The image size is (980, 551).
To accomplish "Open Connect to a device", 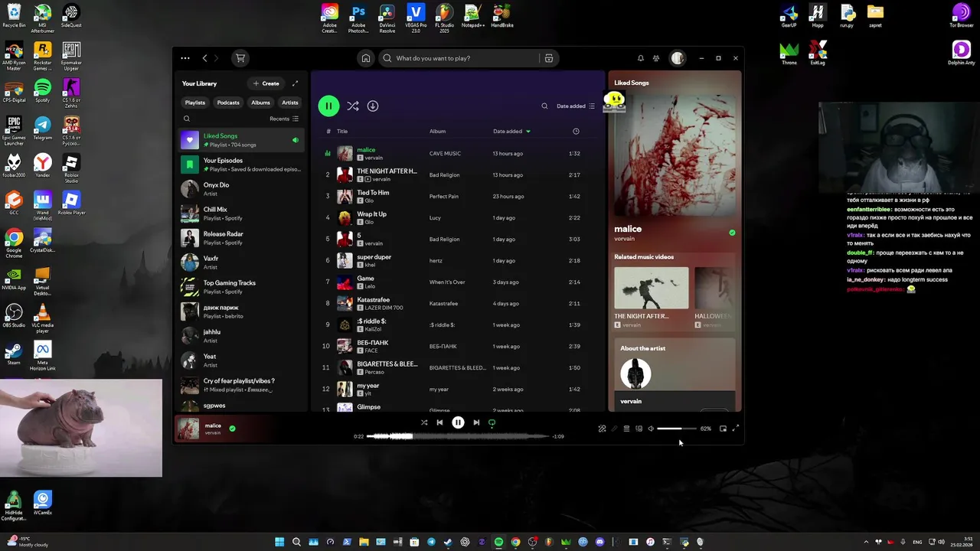I will [x=639, y=429].
